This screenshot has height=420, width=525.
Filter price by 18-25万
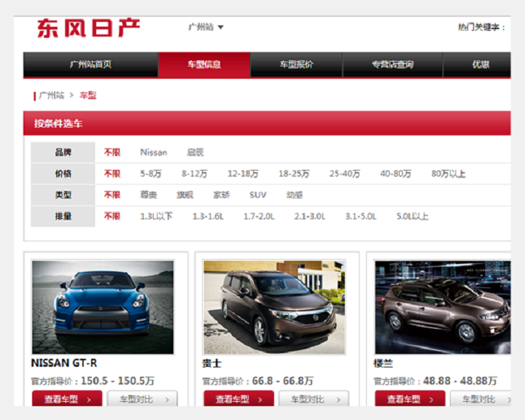tap(294, 174)
